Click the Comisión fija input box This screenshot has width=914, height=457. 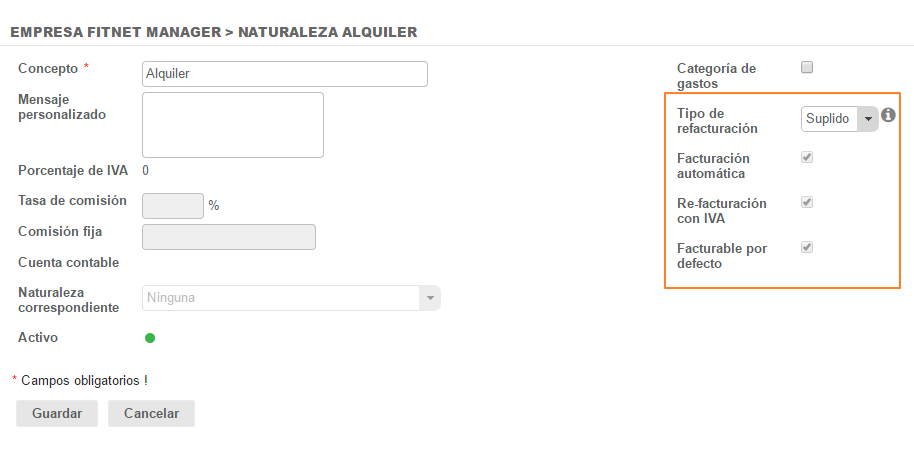(x=229, y=237)
